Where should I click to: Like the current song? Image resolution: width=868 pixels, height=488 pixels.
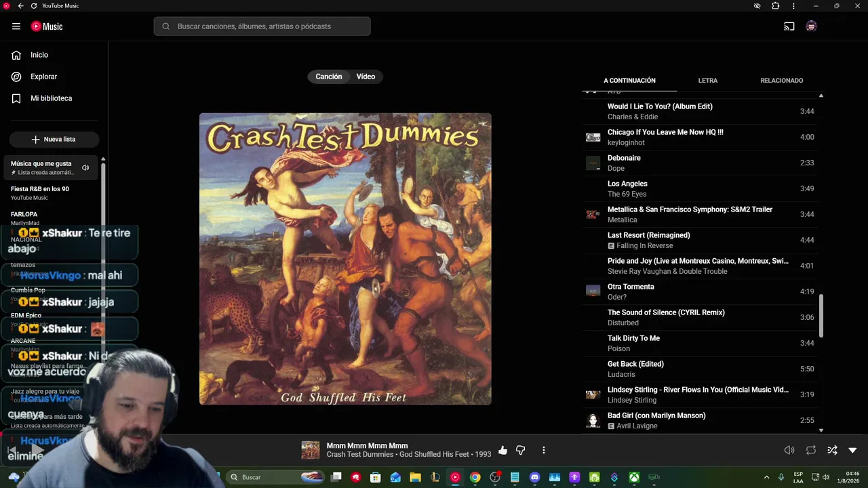coord(502,450)
